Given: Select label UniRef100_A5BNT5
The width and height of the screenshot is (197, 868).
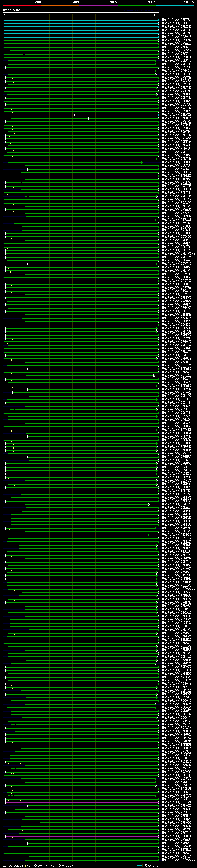Looking at the screenshot, I should [x=177, y=118].
